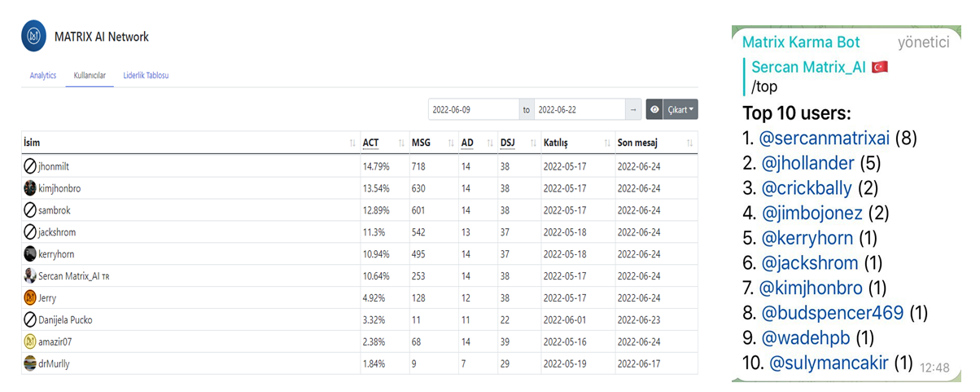Viewport: 980px width, 392px height.
Task: Click Sercan Matrix_AI's avatar in table
Action: click(x=30, y=276)
